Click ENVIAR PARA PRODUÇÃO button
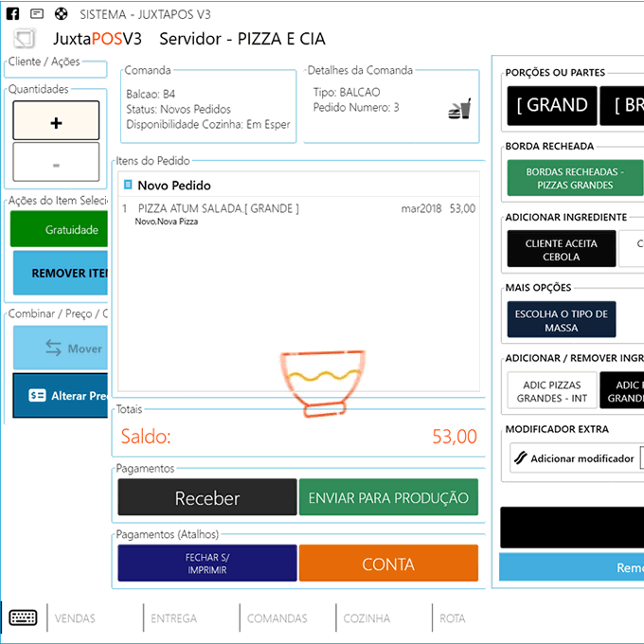The width and height of the screenshot is (644, 644). [388, 497]
